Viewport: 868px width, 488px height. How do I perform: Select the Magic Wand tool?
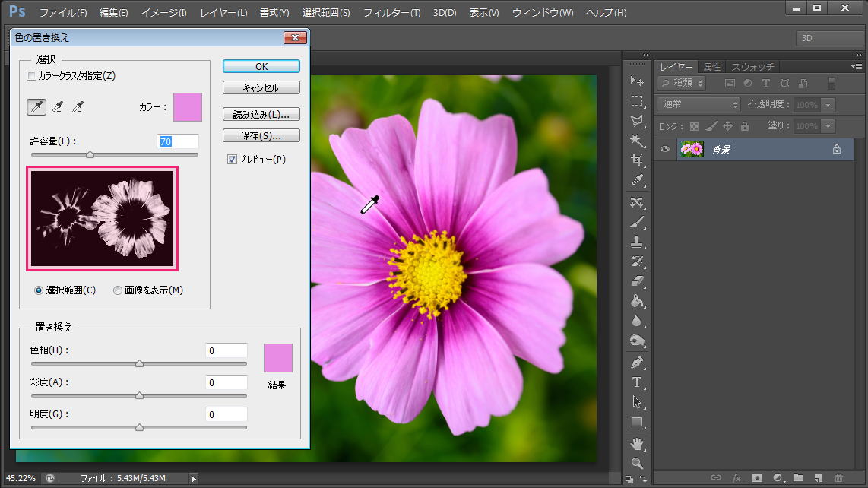pos(637,141)
